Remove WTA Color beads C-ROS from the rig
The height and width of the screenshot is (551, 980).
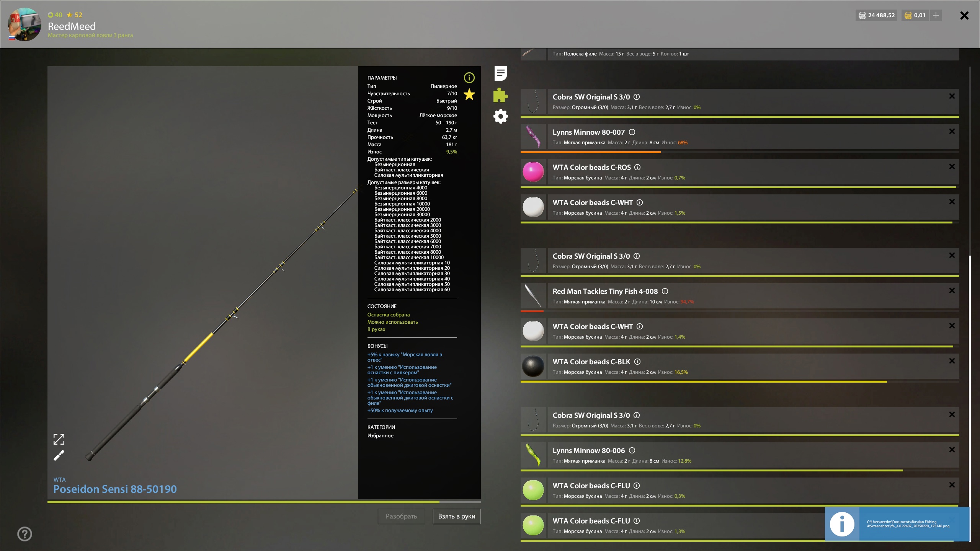[952, 167]
